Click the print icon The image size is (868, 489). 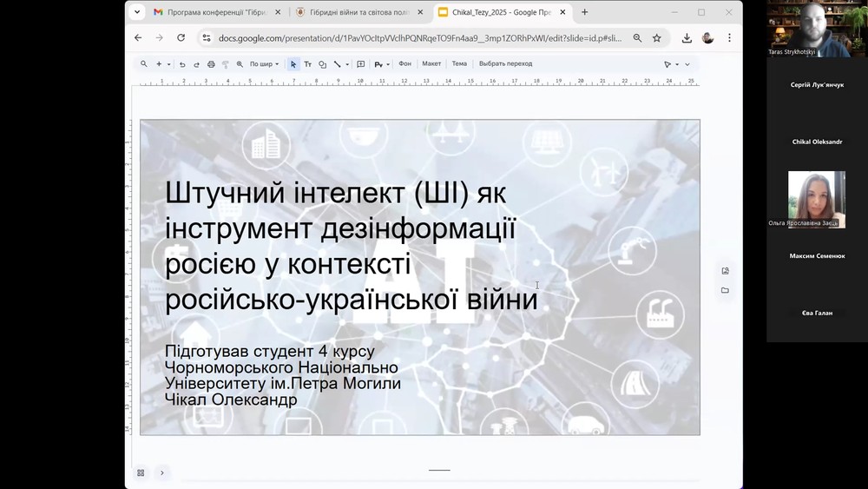(x=211, y=64)
